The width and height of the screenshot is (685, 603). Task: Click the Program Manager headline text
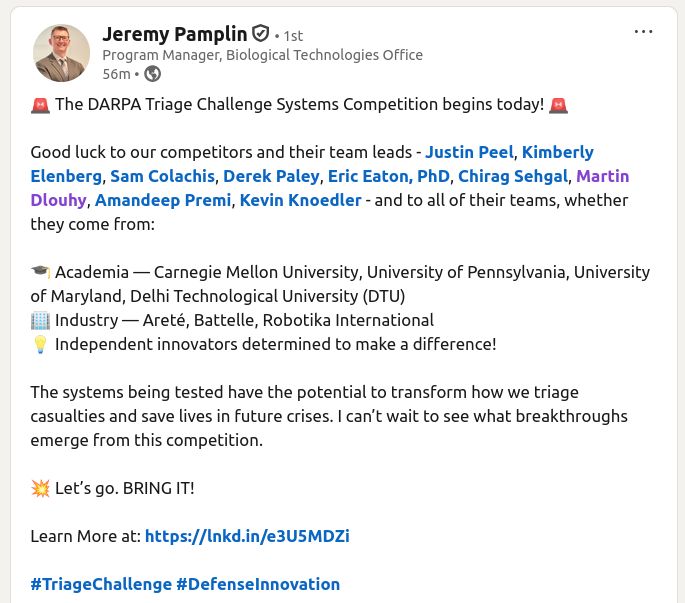(262, 55)
